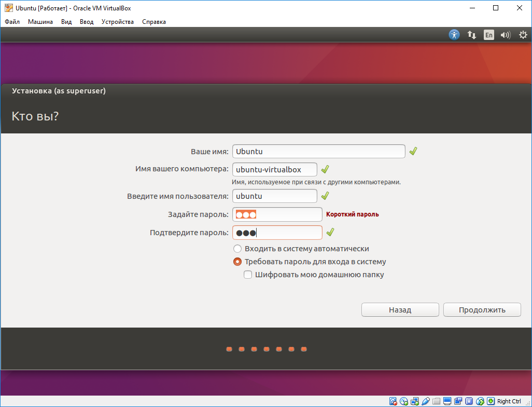
Task: Click the 'Ваше имя' field containing Ubuntu
Action: [x=318, y=152]
